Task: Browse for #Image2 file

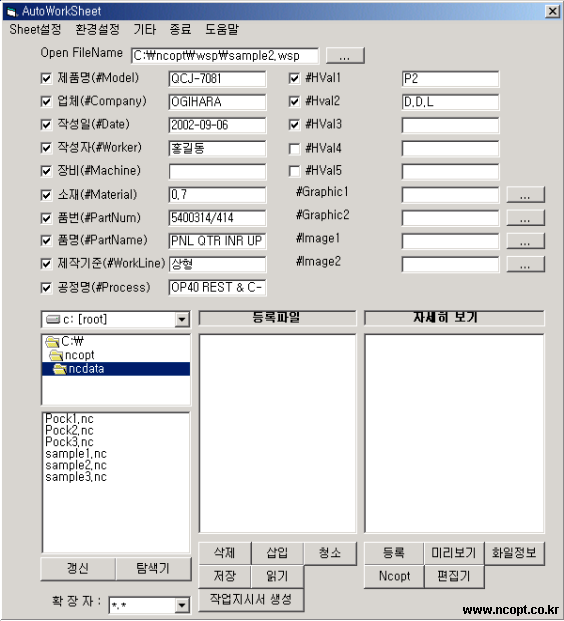Action: click(525, 265)
